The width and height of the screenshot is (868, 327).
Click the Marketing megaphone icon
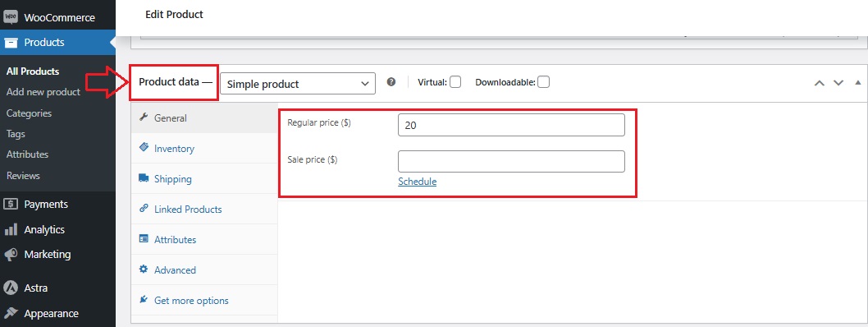click(11, 255)
